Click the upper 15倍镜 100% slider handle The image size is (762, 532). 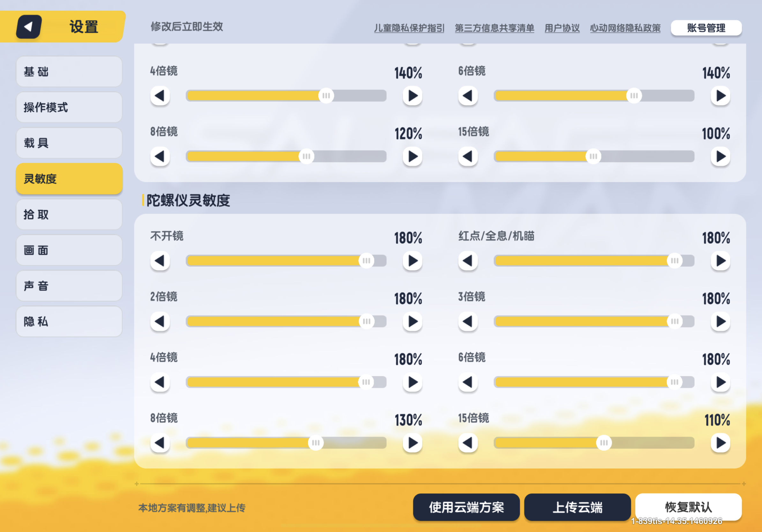point(594,157)
